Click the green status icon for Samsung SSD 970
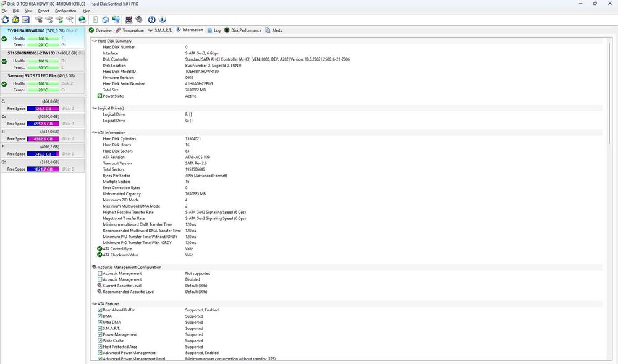Viewport: 618px width, 364px height. [4, 84]
